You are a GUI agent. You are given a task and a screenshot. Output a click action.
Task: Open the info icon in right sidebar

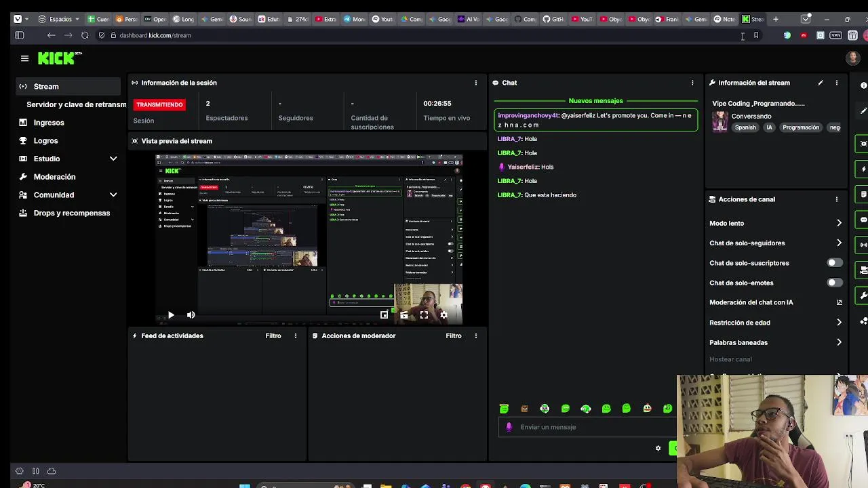(863, 85)
